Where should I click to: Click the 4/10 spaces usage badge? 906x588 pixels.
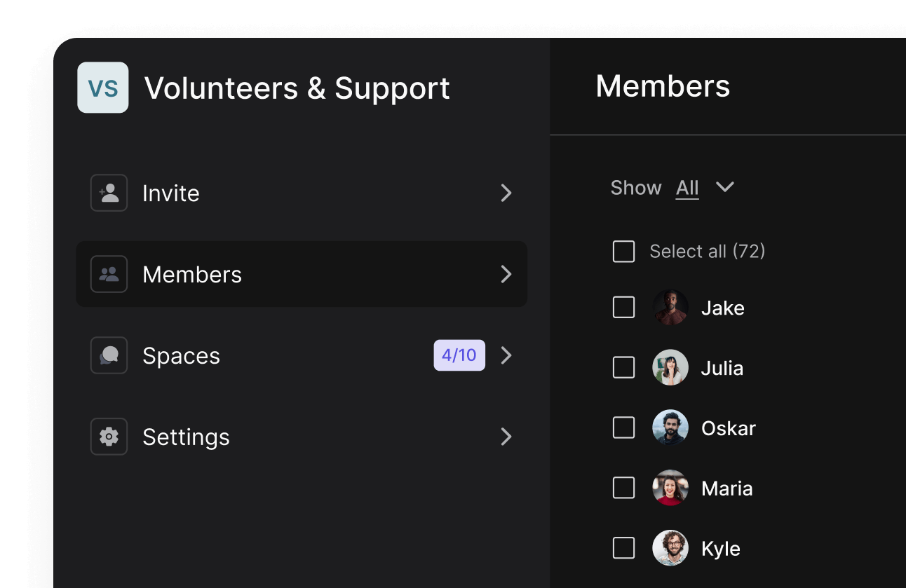(x=459, y=355)
